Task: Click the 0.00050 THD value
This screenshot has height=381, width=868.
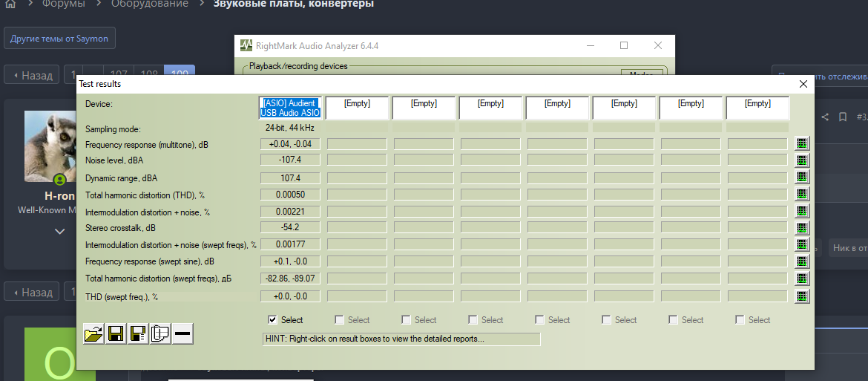Action: 291,195
